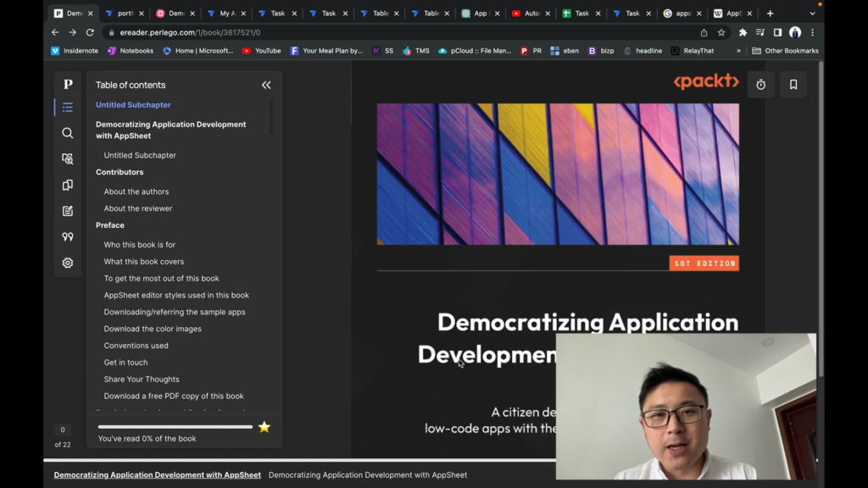Open the tab search dropdown arrow
The width and height of the screenshot is (868, 488).
[x=813, y=14]
